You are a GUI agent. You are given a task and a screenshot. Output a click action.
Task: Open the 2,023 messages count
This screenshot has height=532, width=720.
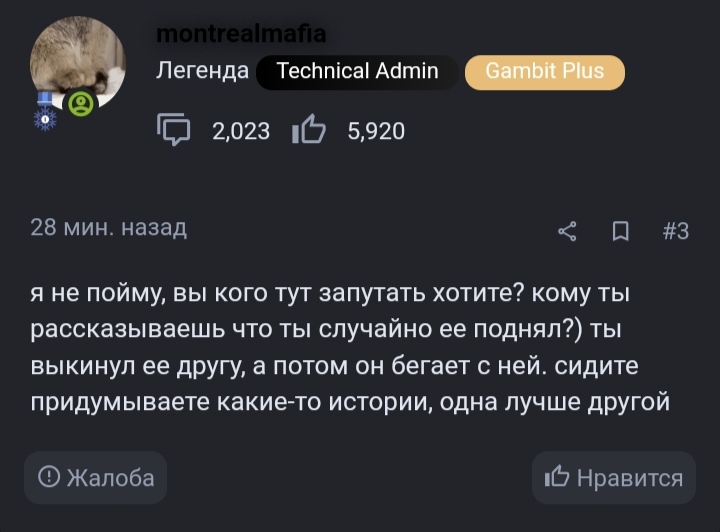[x=241, y=130]
